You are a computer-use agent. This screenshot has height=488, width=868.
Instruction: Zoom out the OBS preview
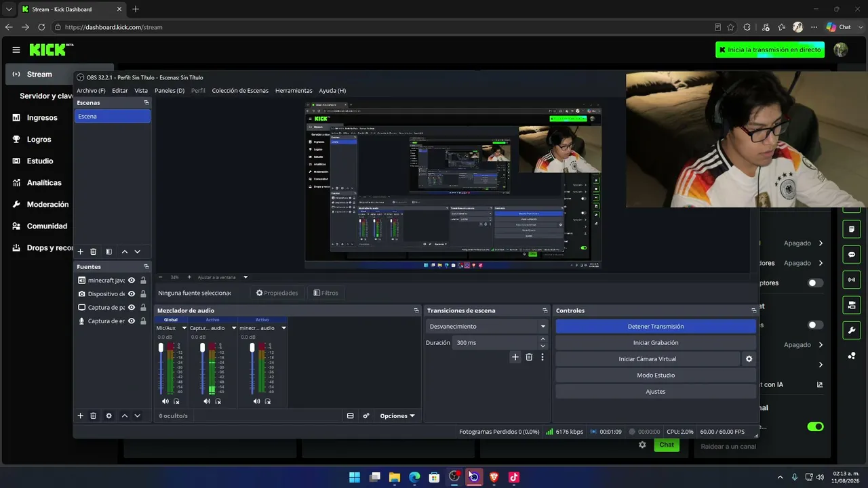(x=161, y=277)
